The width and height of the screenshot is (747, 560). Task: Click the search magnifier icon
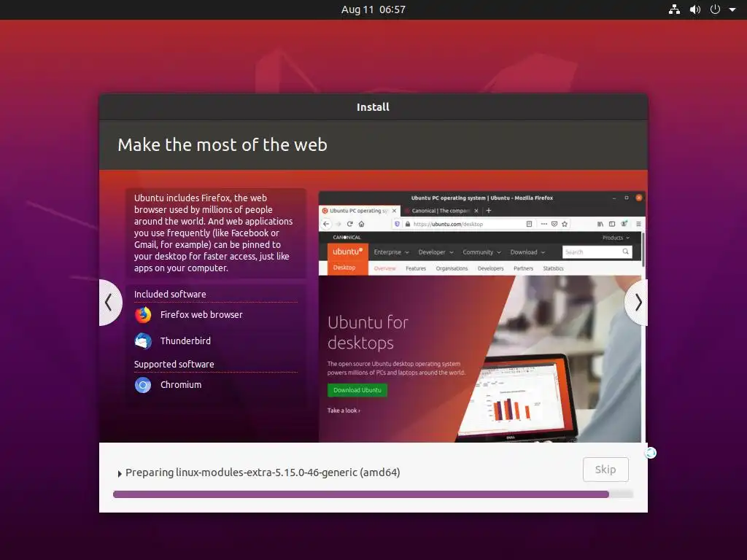click(x=625, y=252)
